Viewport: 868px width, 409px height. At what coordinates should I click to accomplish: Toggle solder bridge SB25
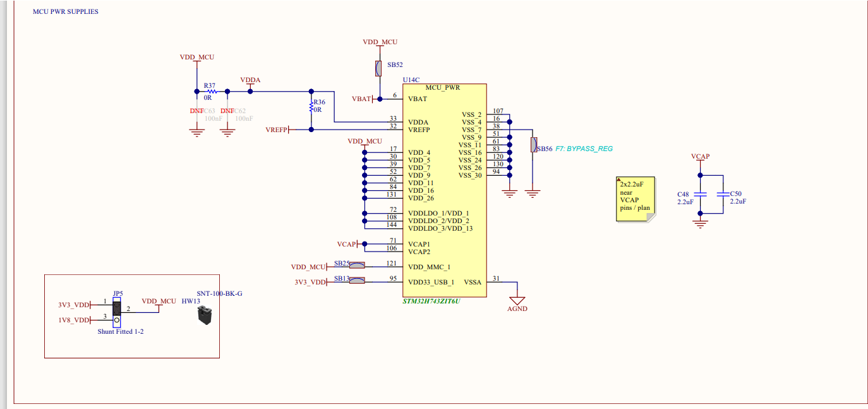pos(356,265)
